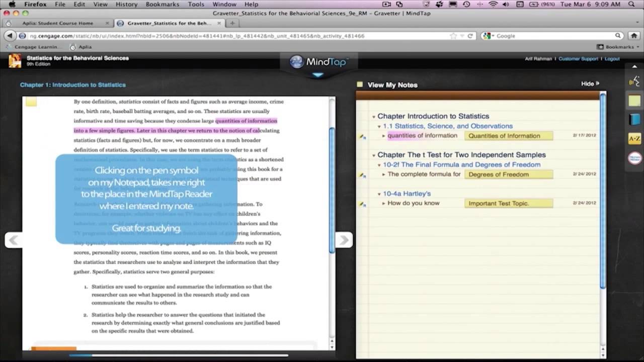Screen dimensions: 644x362
Task: Expand the quantities of information note
Action: pos(383,136)
